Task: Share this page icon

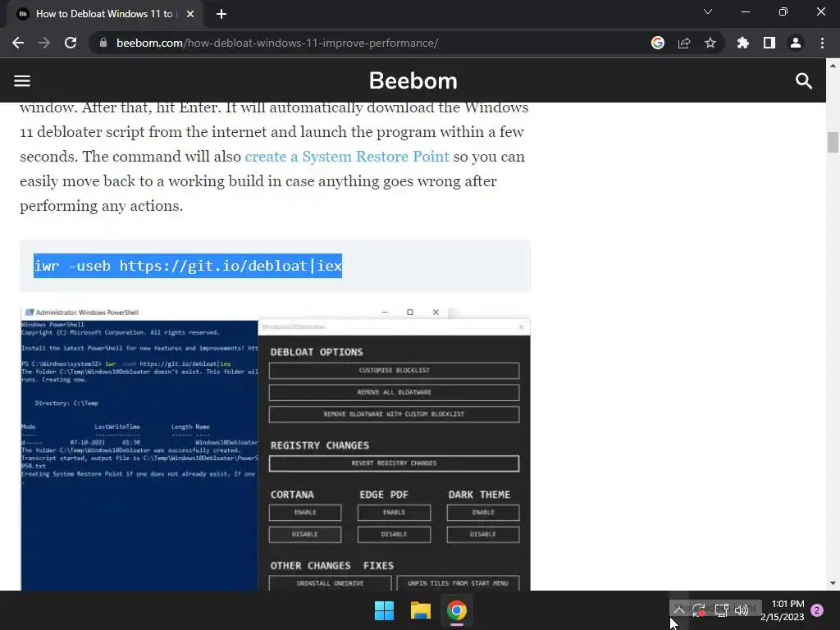Action: tap(684, 43)
